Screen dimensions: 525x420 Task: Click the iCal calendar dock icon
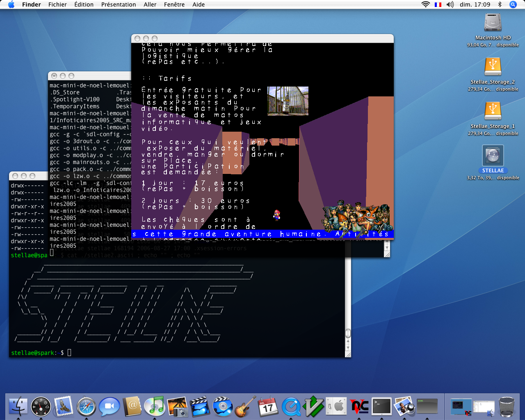(x=268, y=406)
